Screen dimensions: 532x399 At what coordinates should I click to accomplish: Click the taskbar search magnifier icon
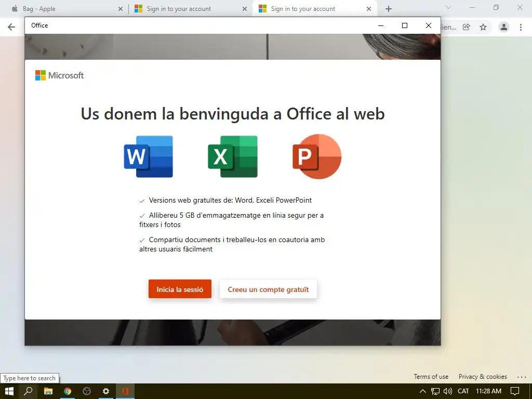pyautogui.click(x=28, y=391)
